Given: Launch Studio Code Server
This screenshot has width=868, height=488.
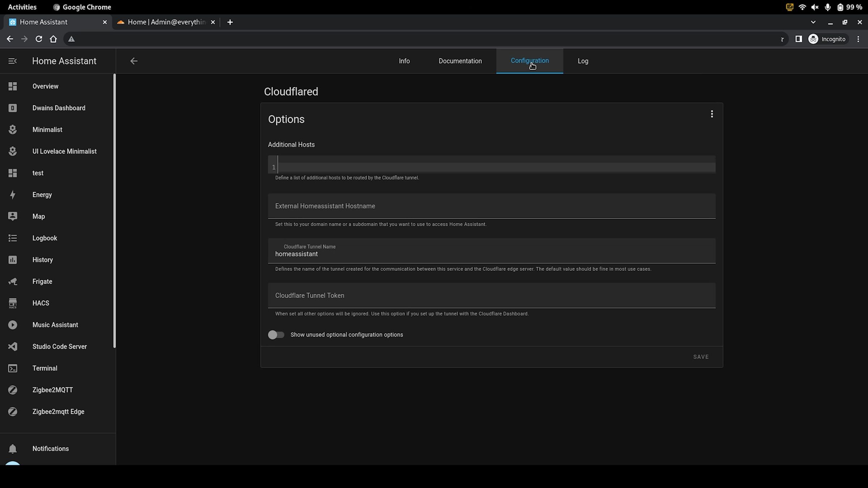Looking at the screenshot, I should pos(59,346).
